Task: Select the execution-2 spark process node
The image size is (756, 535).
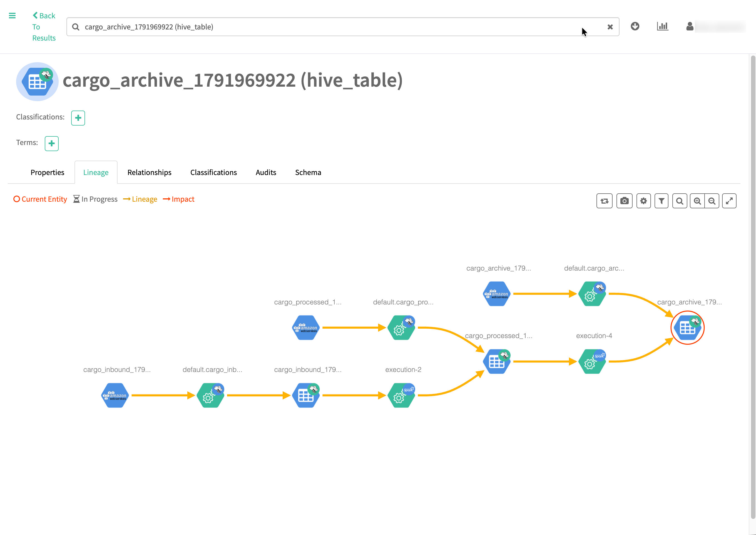Action: pos(401,395)
